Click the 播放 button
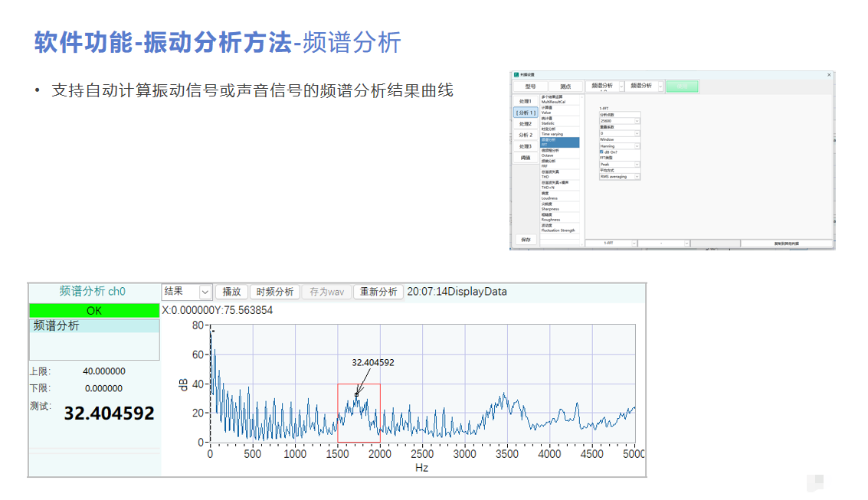 point(231,292)
